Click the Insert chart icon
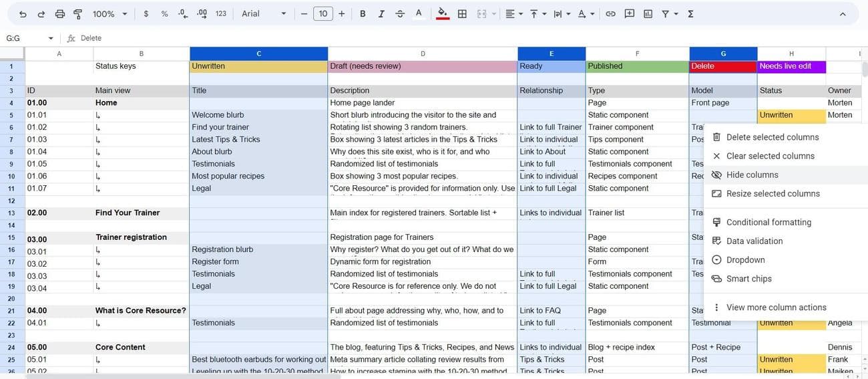Screen dimensions: 868x379 [647, 14]
